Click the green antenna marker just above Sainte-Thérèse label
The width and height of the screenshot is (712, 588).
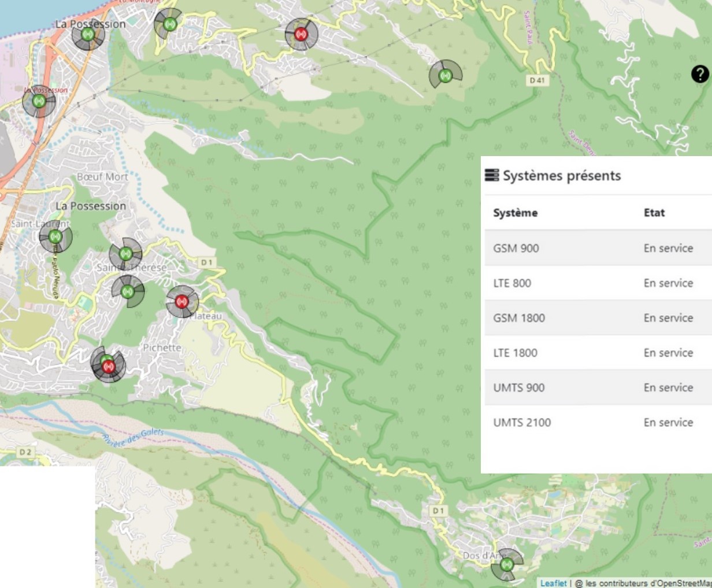point(125,253)
